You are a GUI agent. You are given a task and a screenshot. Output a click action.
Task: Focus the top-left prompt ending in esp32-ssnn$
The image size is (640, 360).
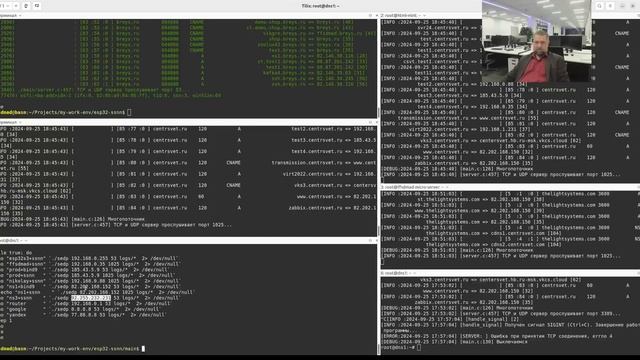coord(66,112)
